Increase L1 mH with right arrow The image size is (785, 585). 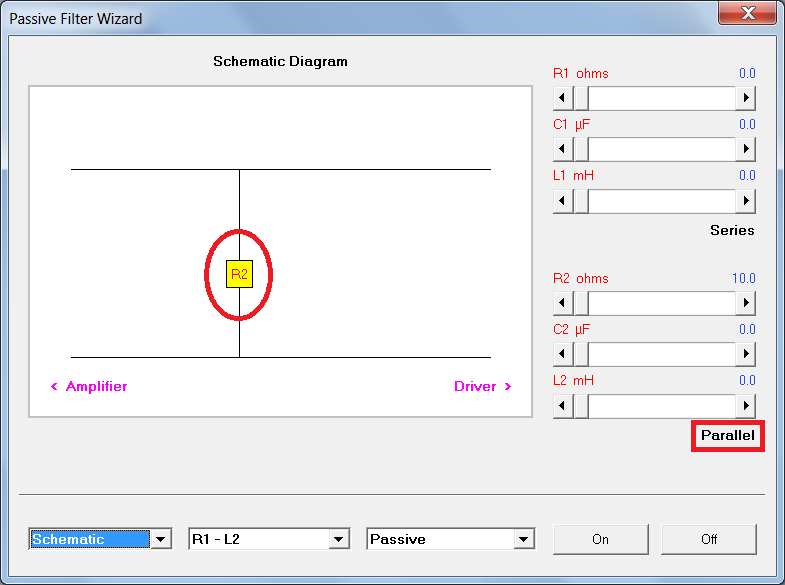tap(745, 201)
